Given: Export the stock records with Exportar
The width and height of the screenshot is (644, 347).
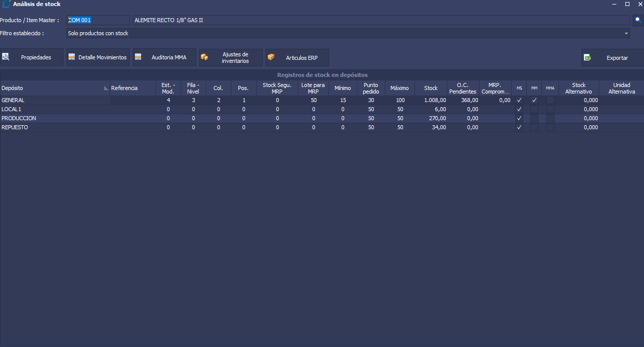Looking at the screenshot, I should click(x=613, y=57).
